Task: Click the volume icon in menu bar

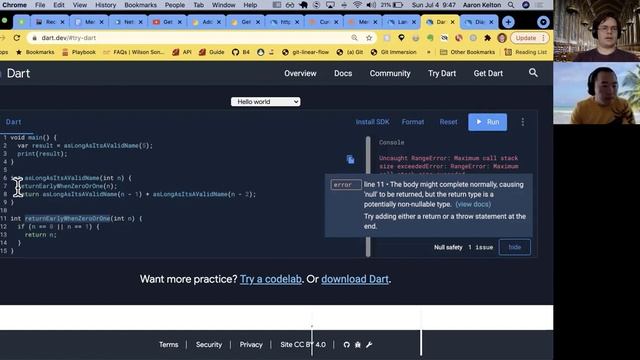Action: pyautogui.click(x=371, y=5)
